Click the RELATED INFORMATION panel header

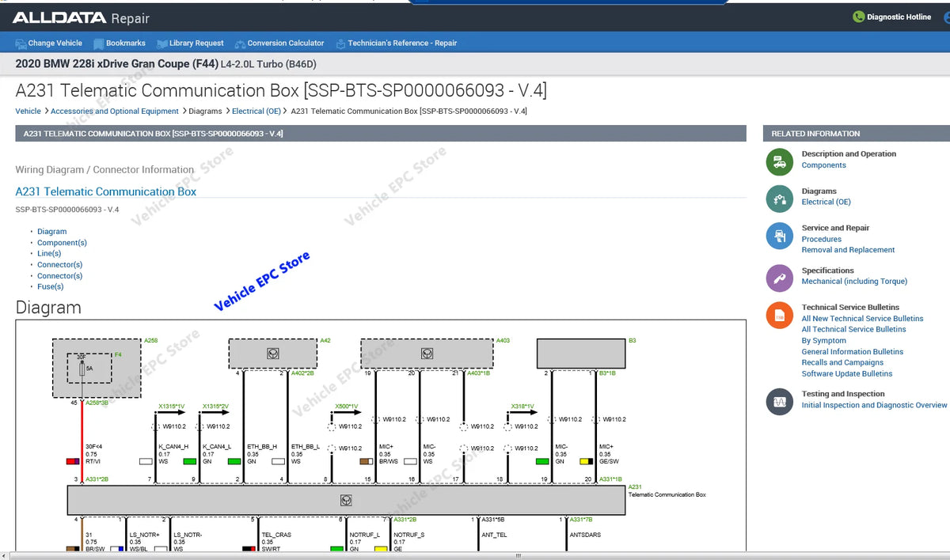[856, 134]
